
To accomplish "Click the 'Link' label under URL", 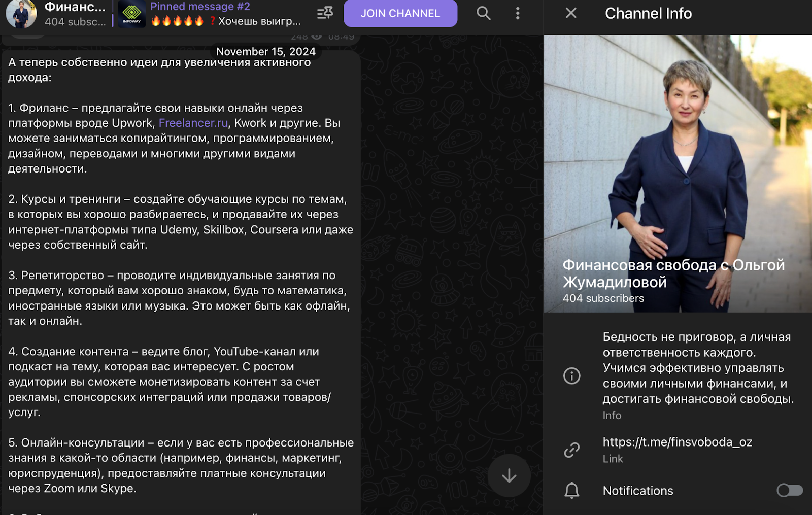I will [x=613, y=459].
